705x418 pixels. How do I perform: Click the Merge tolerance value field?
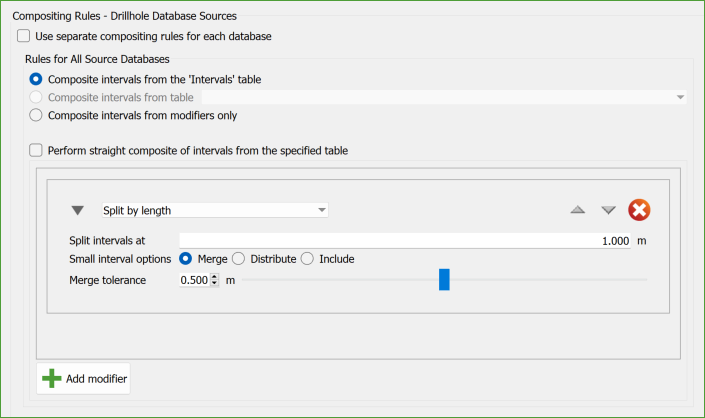click(194, 280)
